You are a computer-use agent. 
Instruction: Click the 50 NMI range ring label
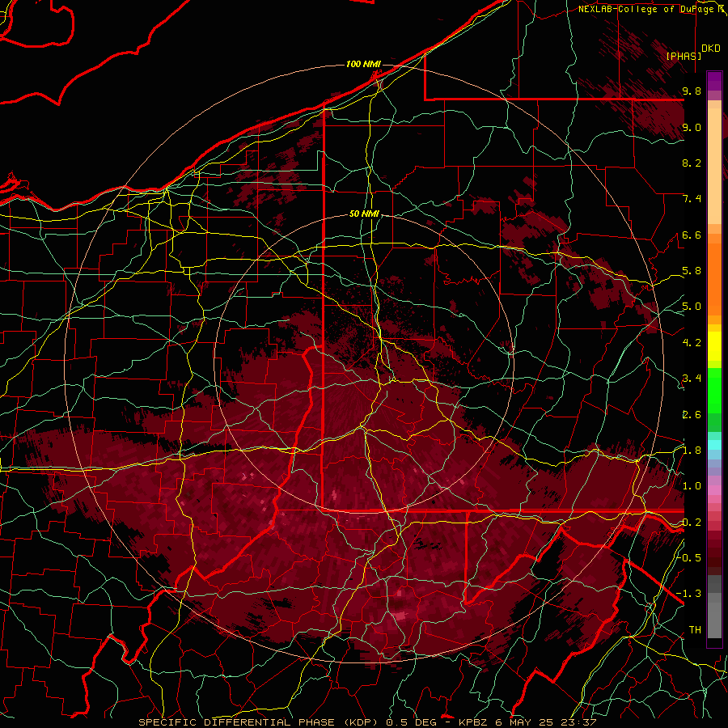point(365,214)
